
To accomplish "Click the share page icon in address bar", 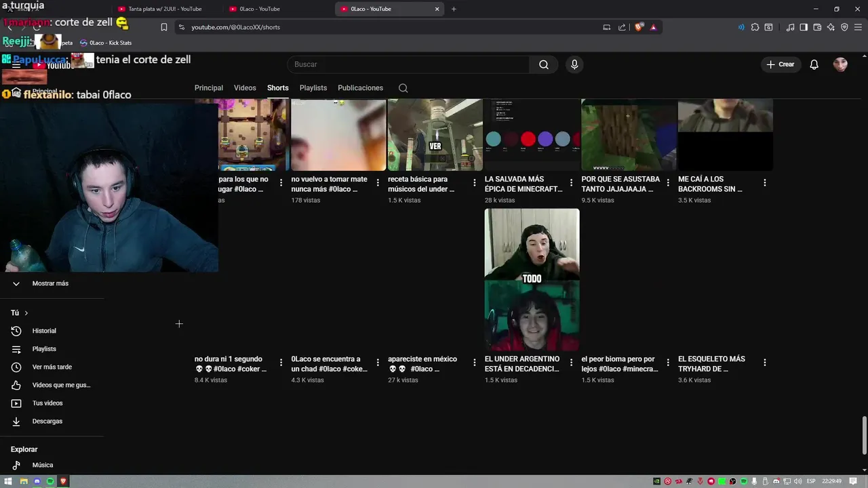I will [622, 27].
